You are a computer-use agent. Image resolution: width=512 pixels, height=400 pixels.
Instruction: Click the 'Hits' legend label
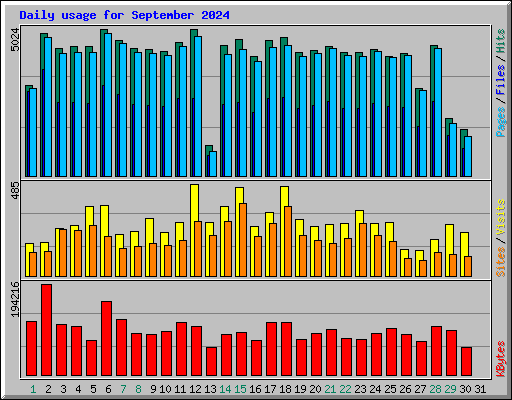click(x=501, y=41)
